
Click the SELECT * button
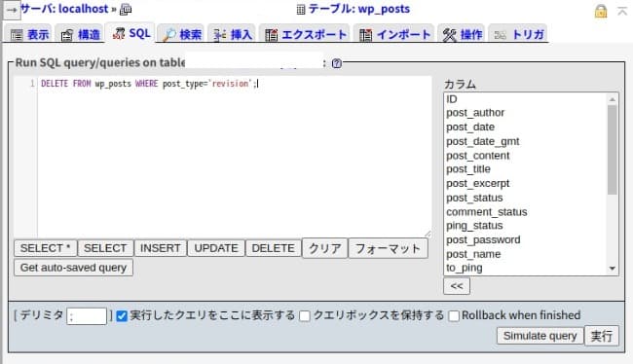pyautogui.click(x=45, y=248)
